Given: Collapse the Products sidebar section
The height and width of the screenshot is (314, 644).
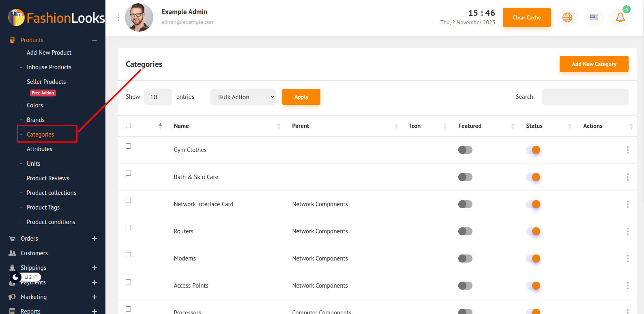Looking at the screenshot, I should point(94,40).
